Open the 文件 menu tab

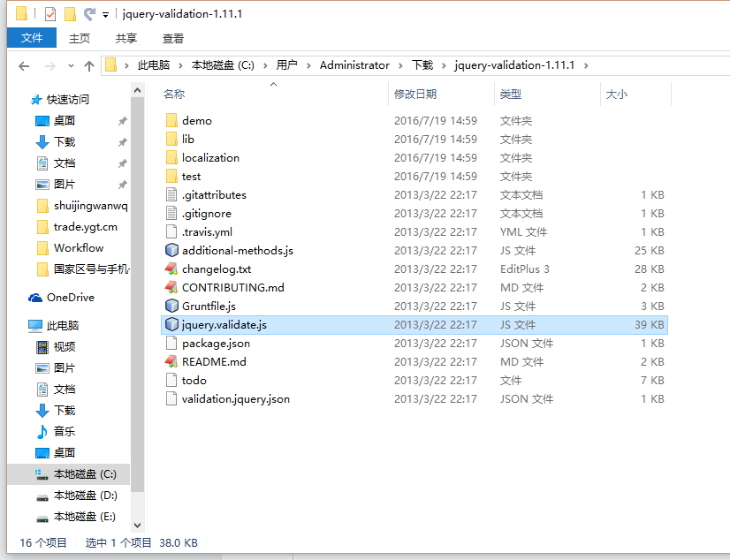coord(32,38)
